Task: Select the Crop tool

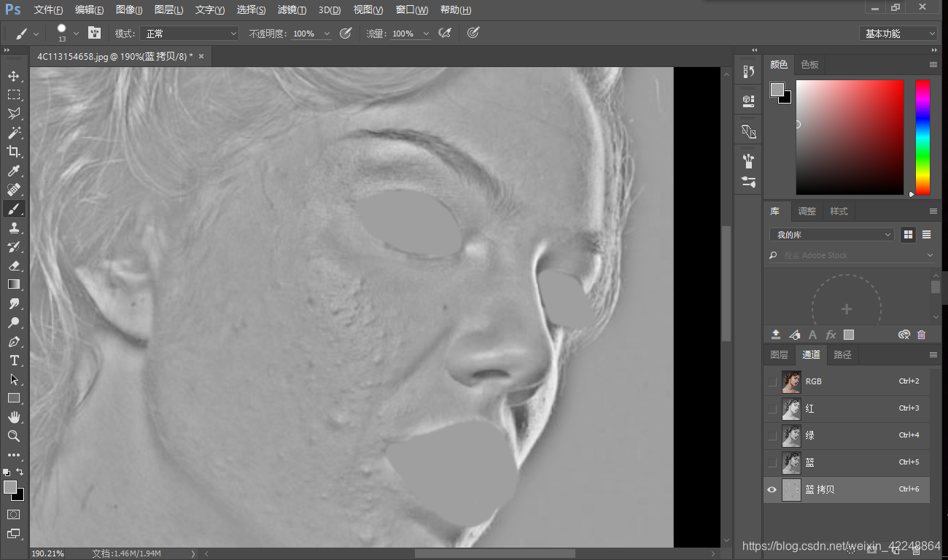Action: pos(14,152)
